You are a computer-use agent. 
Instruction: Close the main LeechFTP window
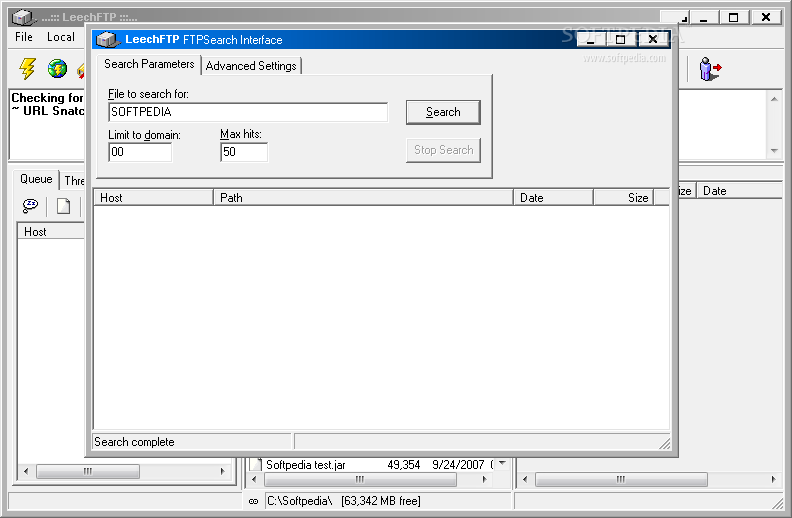point(766,17)
